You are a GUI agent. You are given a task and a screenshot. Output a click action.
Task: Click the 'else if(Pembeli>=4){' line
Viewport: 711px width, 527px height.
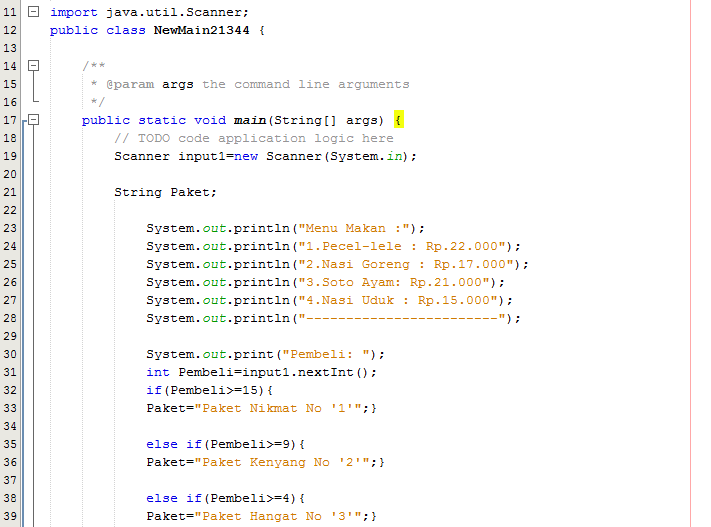coord(225,498)
